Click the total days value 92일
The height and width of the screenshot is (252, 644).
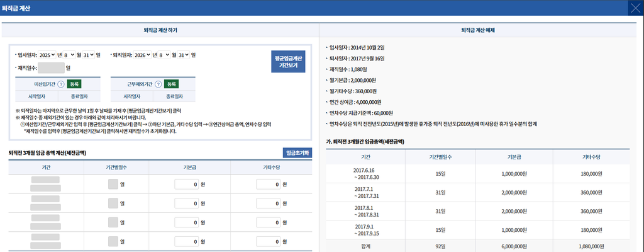(440, 246)
